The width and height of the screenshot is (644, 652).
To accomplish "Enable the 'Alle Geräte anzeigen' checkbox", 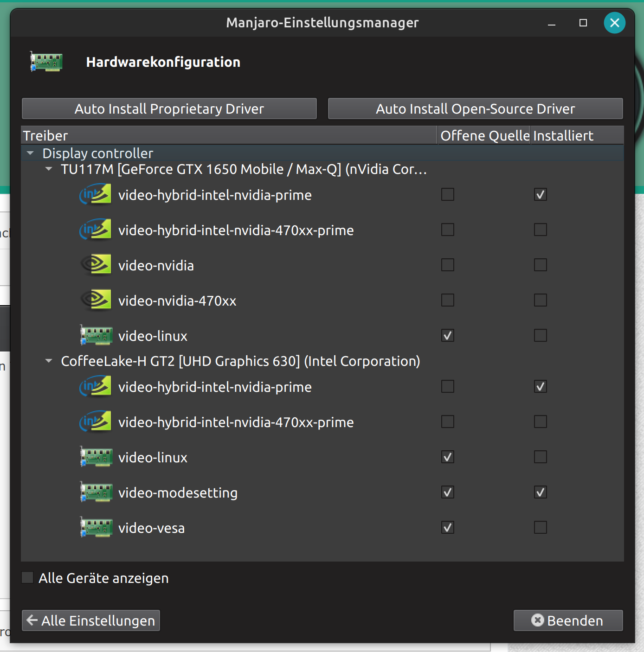I will click(x=28, y=578).
